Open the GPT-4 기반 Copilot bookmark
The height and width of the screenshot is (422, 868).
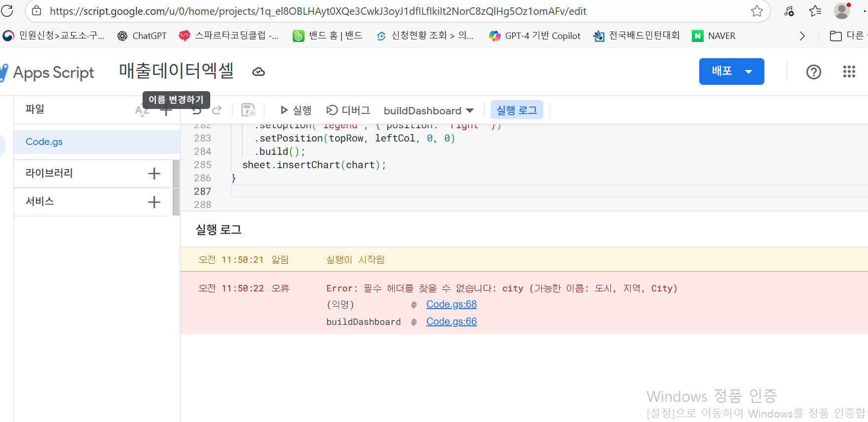535,35
